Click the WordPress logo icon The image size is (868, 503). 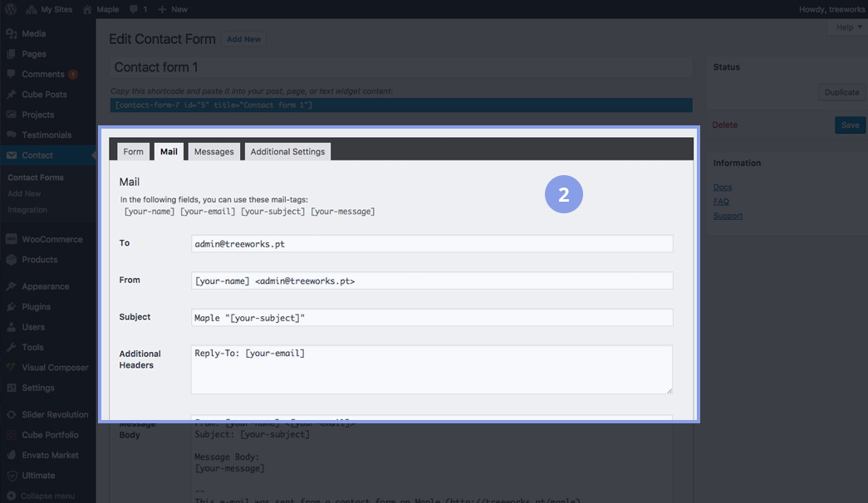pyautogui.click(x=11, y=9)
